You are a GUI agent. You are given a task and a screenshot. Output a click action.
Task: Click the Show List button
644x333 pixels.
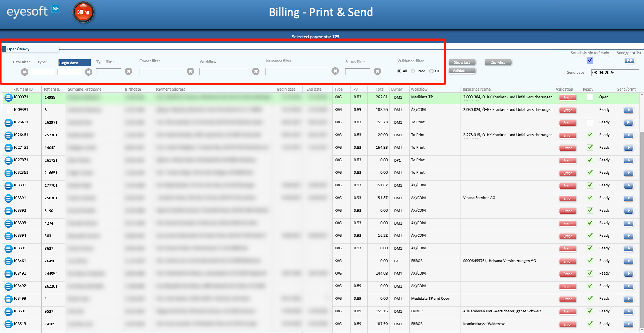[462, 62]
